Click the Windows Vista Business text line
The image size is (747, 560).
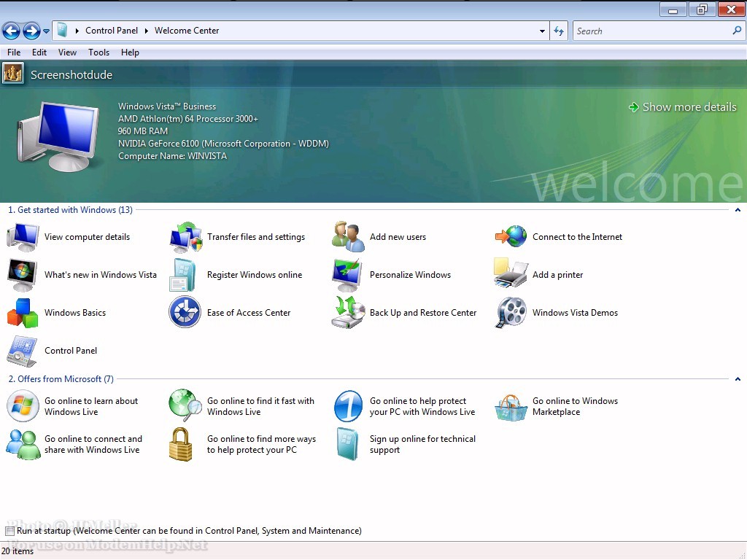click(167, 106)
